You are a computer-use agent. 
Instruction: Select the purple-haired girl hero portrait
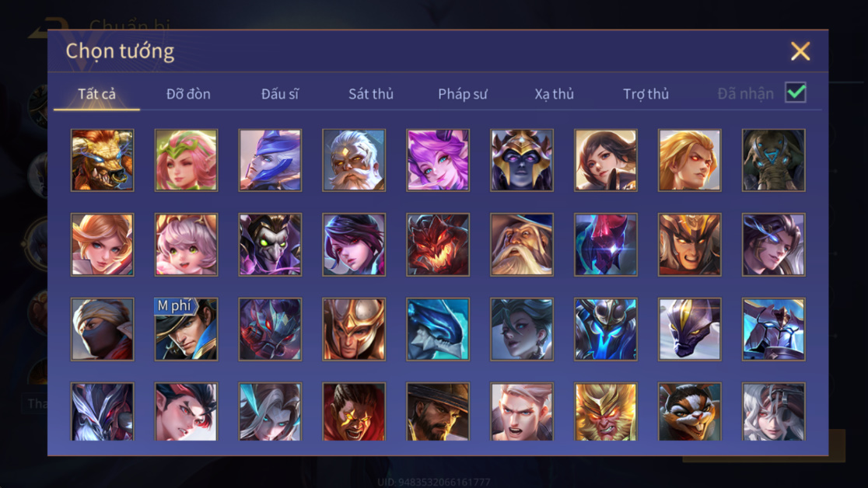pyautogui.click(x=438, y=160)
